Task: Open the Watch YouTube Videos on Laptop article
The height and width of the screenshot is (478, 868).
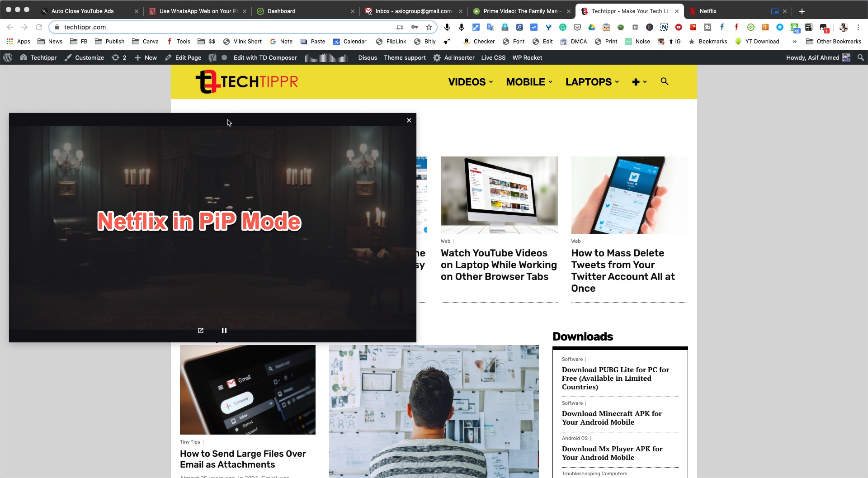Action: click(499, 265)
